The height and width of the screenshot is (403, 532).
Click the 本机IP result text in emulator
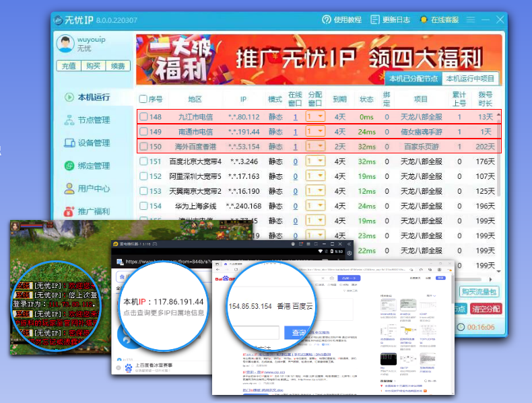(163, 301)
